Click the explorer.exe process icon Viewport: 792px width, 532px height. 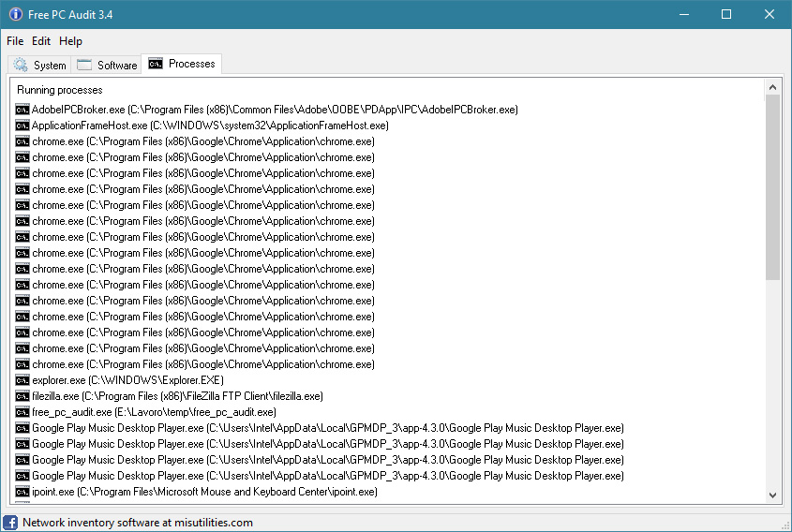point(22,380)
